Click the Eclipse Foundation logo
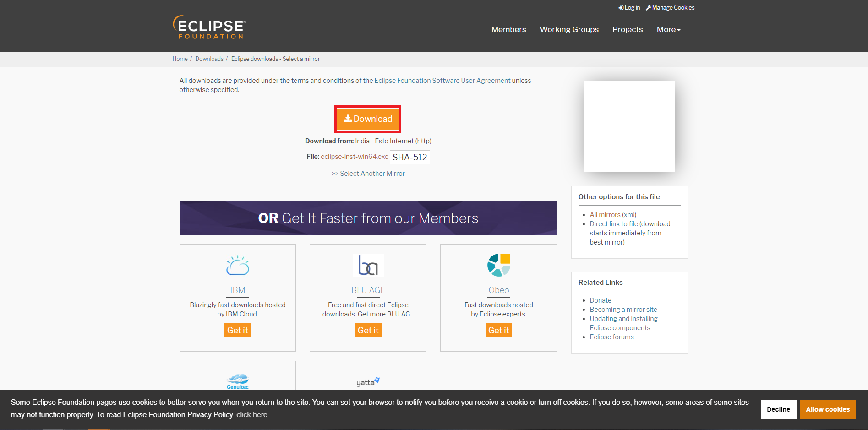 209,27
